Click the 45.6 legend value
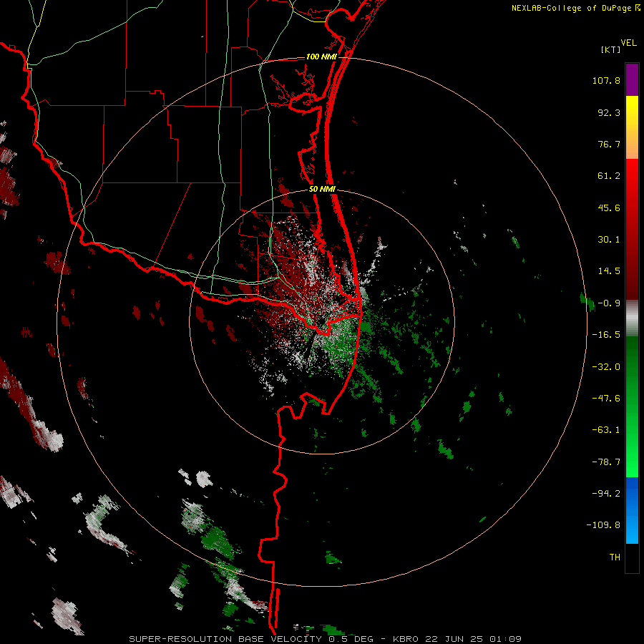644x644 pixels. pyautogui.click(x=609, y=208)
